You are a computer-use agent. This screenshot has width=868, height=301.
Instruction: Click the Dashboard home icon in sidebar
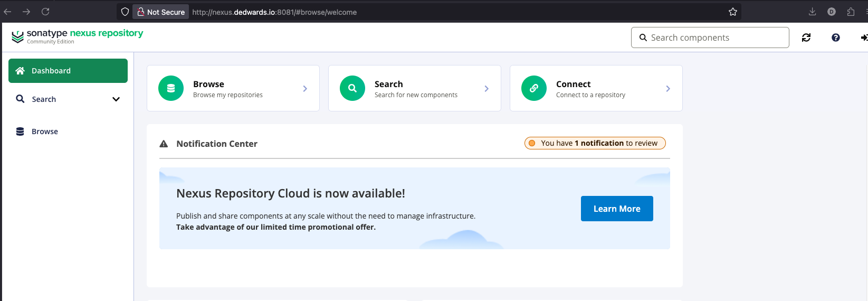pos(20,71)
